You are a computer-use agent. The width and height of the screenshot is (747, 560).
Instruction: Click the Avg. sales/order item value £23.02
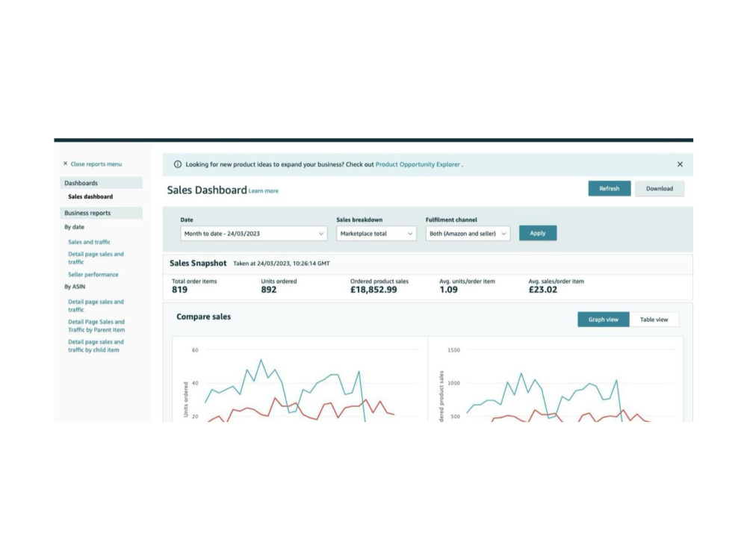(x=542, y=290)
